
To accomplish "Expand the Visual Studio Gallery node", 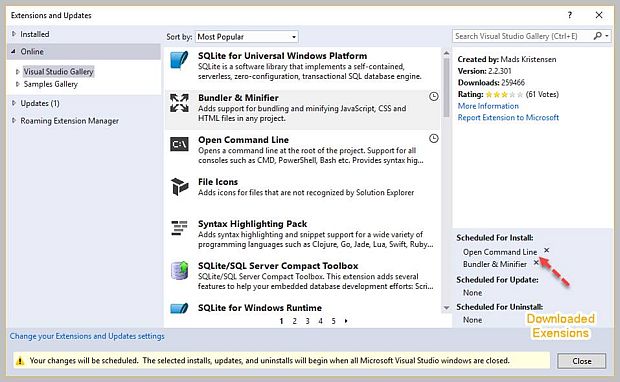I will [x=17, y=72].
